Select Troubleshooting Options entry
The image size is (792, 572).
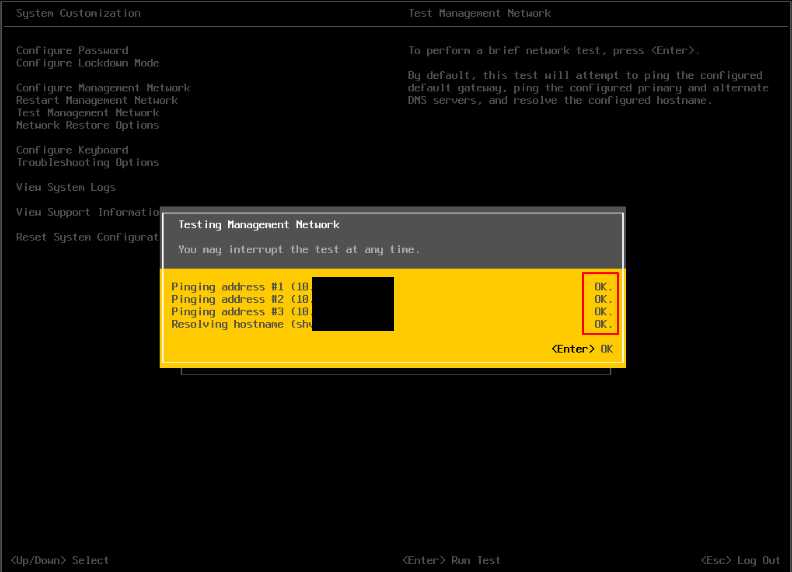[x=87, y=163]
